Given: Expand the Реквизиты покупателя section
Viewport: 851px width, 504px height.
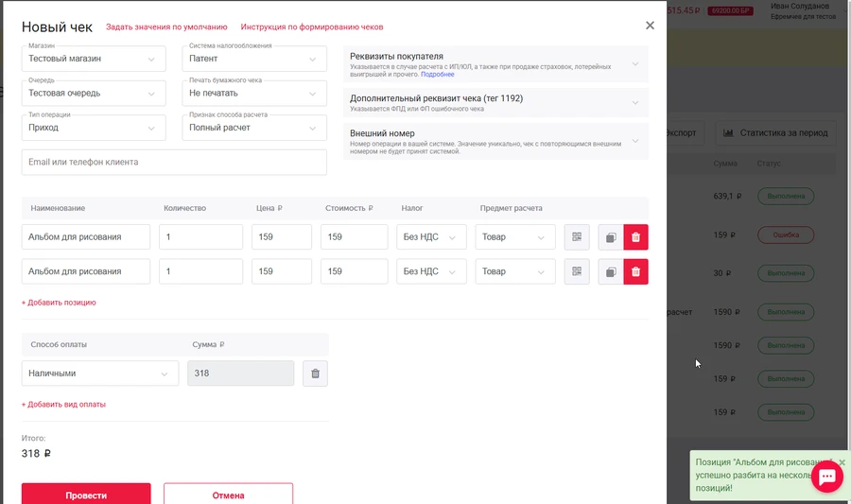Looking at the screenshot, I should (495, 63).
